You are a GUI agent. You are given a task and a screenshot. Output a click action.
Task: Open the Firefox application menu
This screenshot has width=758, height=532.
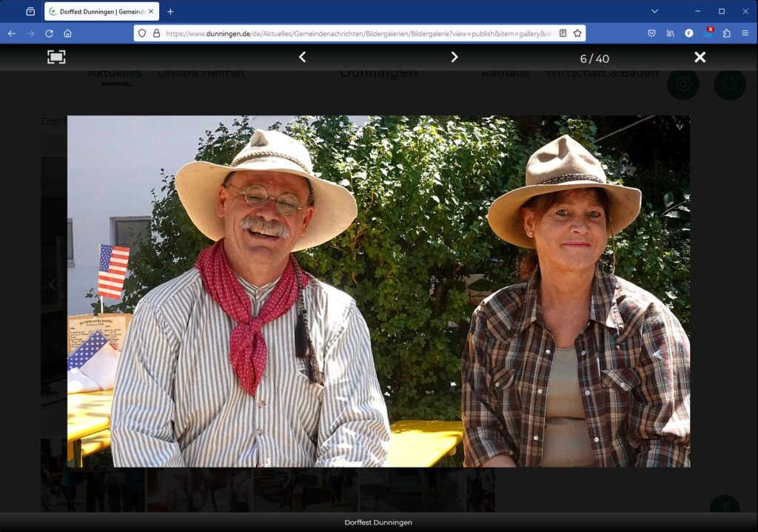745,33
